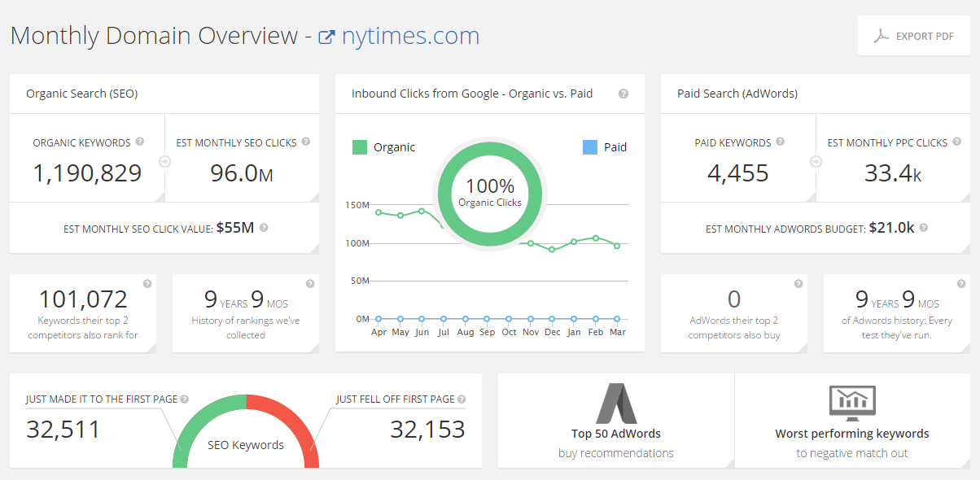Click the help icon in Inbound Clicks header

(623, 94)
